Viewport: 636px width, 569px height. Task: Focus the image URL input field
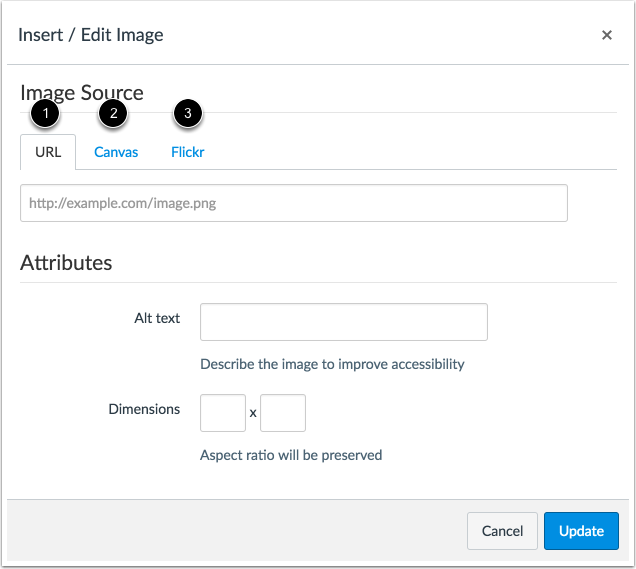pyautogui.click(x=294, y=203)
